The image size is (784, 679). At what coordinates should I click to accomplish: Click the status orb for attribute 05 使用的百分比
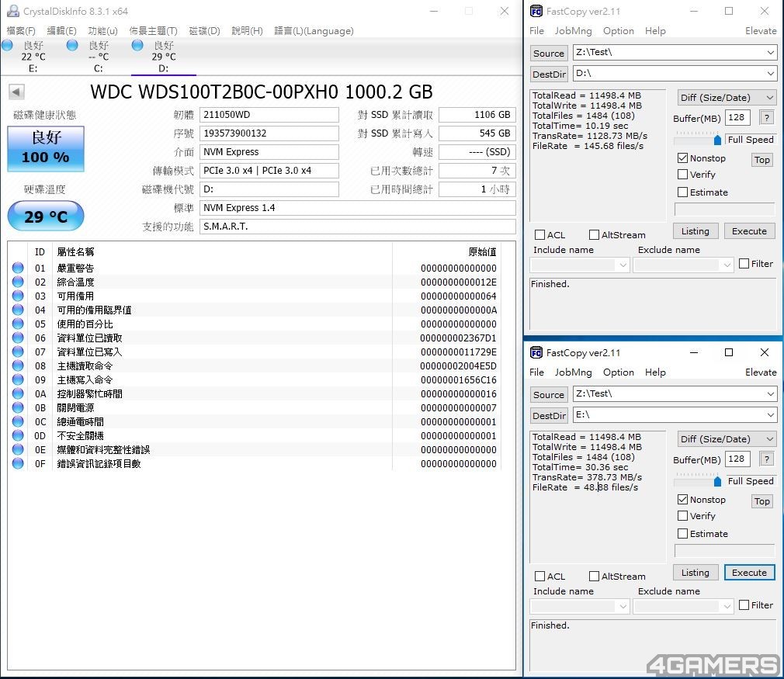[18, 324]
